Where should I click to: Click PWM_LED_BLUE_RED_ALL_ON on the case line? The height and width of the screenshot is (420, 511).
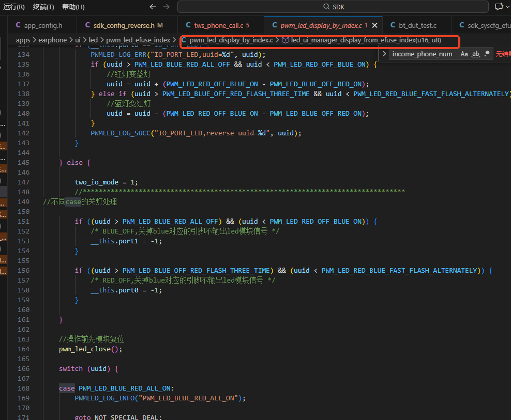click(x=125, y=388)
